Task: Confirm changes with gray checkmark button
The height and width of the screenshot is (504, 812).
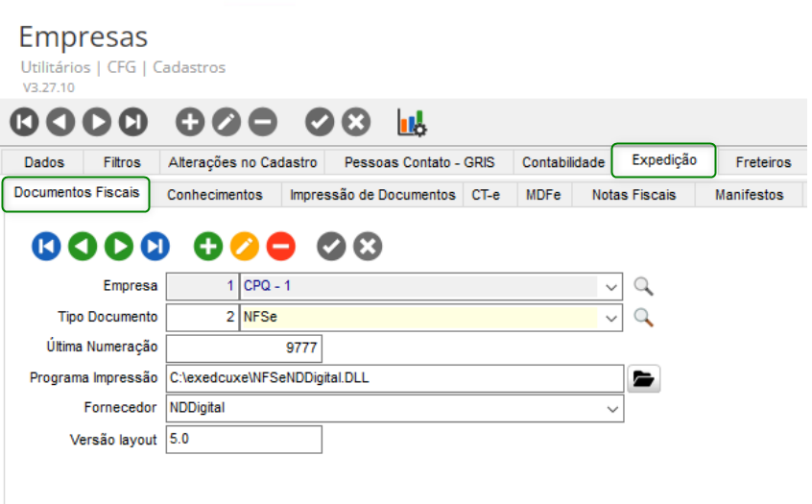Action: click(331, 247)
